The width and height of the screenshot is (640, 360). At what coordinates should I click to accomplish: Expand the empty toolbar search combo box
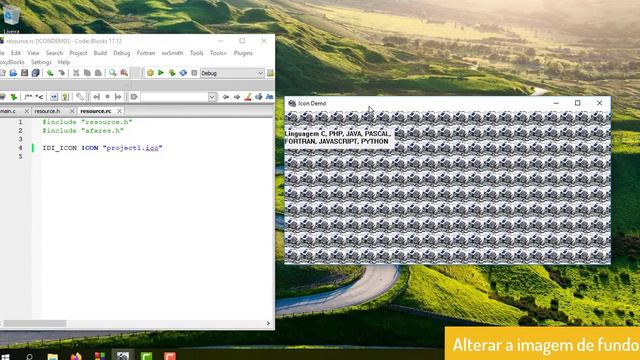pos(212,97)
